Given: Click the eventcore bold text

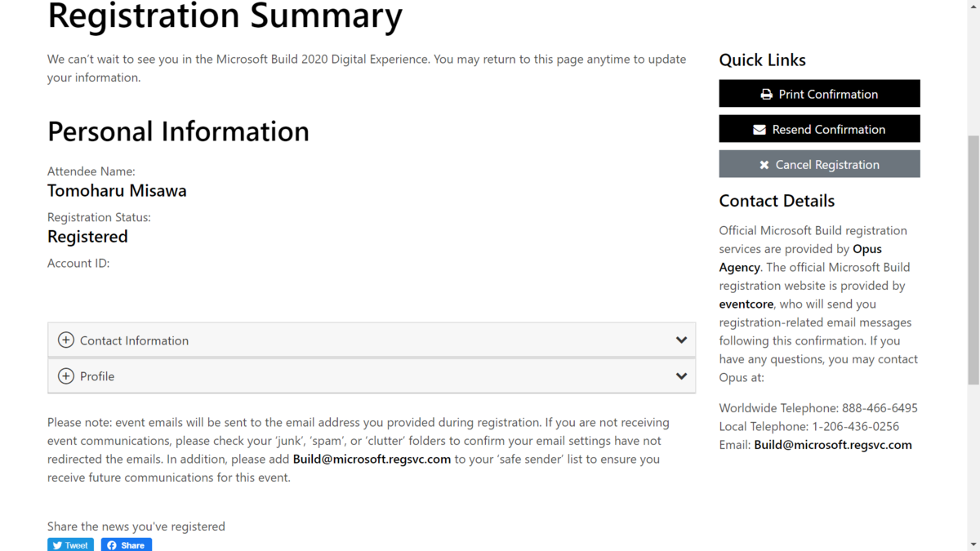Looking at the screenshot, I should coord(746,304).
